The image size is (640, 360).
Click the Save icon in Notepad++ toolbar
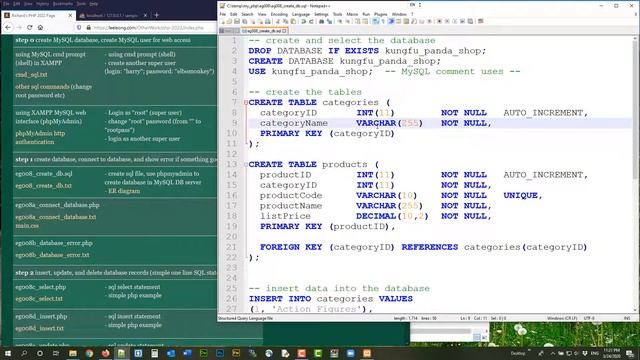[237, 21]
